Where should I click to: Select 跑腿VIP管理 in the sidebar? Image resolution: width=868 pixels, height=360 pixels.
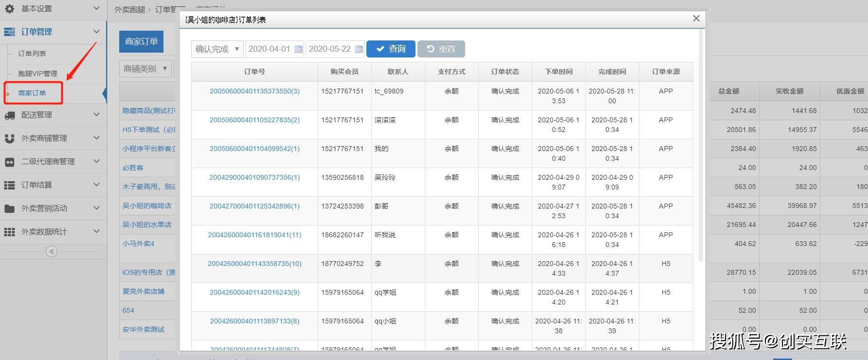coord(37,74)
